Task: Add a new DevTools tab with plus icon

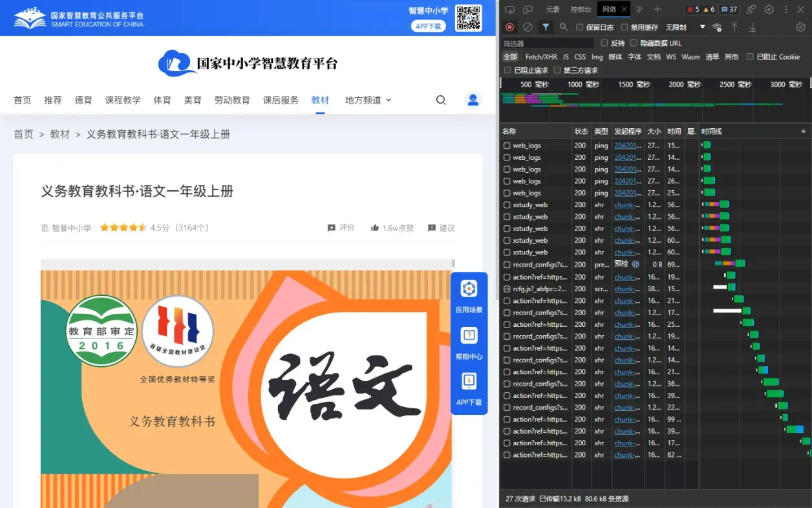Action: 657,9
